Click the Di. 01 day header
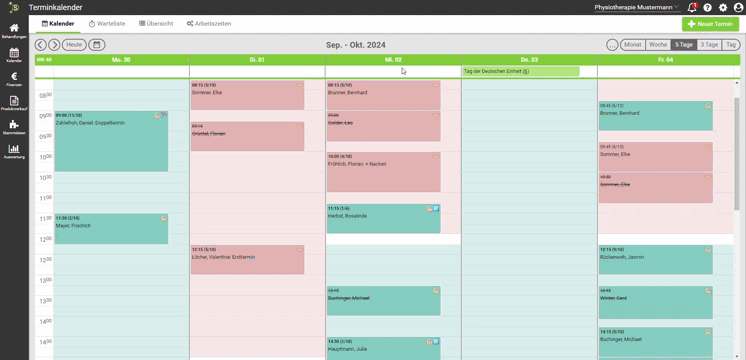The height and width of the screenshot is (360, 746). [x=257, y=60]
